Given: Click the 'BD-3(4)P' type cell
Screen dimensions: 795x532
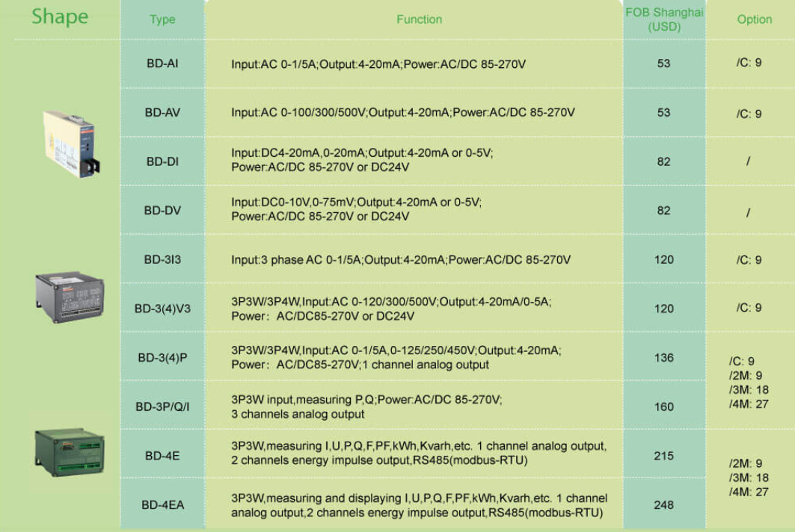Looking at the screenshot, I should 162,358.
